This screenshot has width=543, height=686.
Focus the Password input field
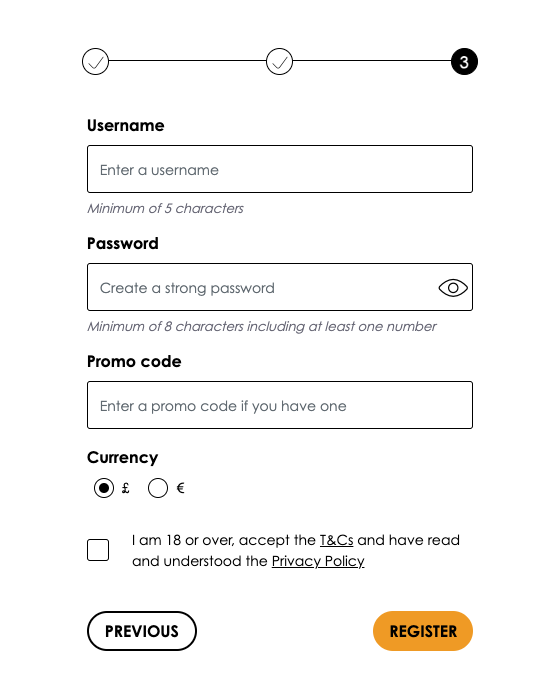(280, 287)
